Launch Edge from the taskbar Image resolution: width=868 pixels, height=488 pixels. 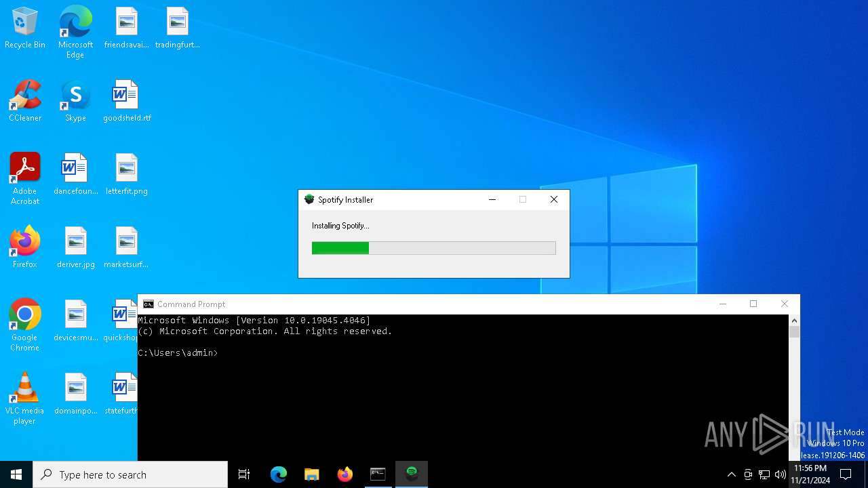tap(279, 474)
